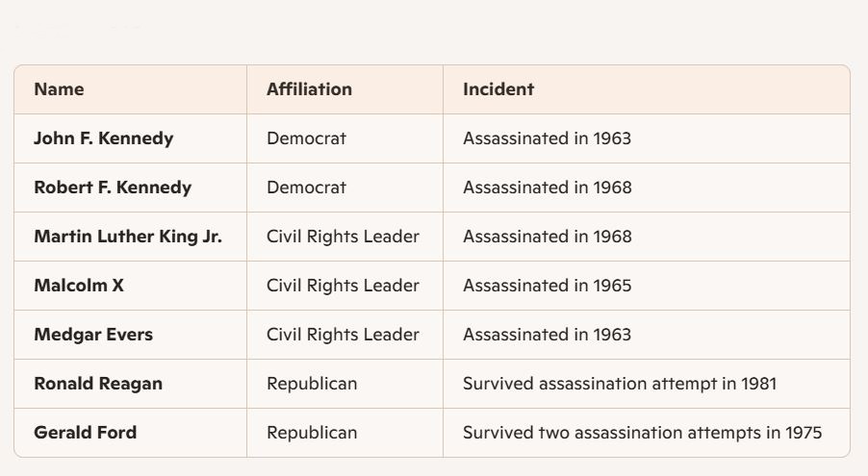Click Survived assassination attempt in 1981 text
This screenshot has width=868, height=476.
pos(620,384)
